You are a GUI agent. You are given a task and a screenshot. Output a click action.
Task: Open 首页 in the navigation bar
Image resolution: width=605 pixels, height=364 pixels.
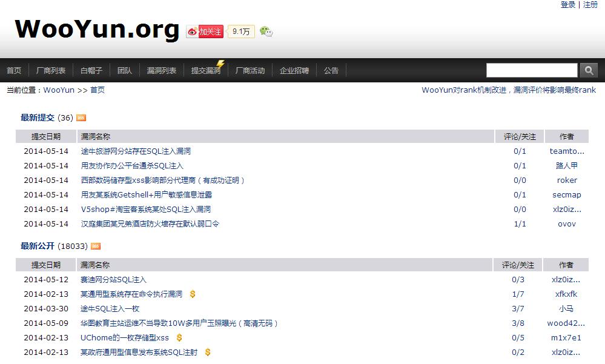(x=14, y=71)
